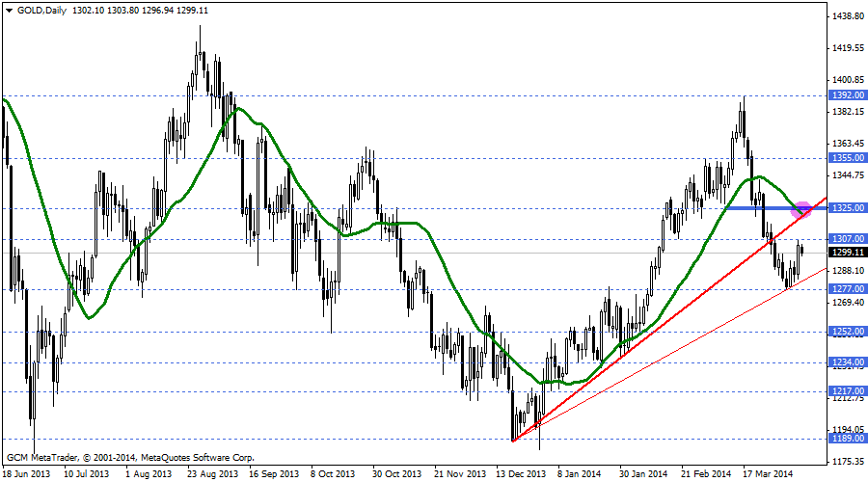Click the GOLD,Daily chart title text
Viewport: 868px width, 482px height.
[42, 10]
